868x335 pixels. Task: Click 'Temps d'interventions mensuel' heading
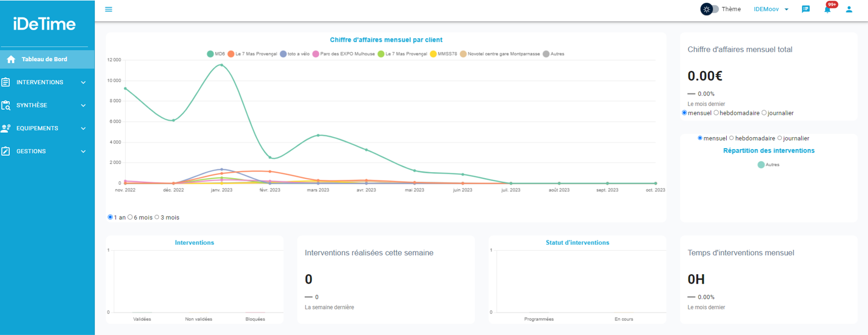click(x=740, y=253)
